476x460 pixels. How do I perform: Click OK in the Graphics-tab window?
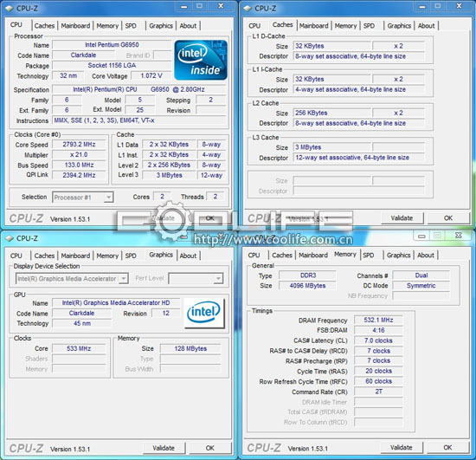(209, 448)
